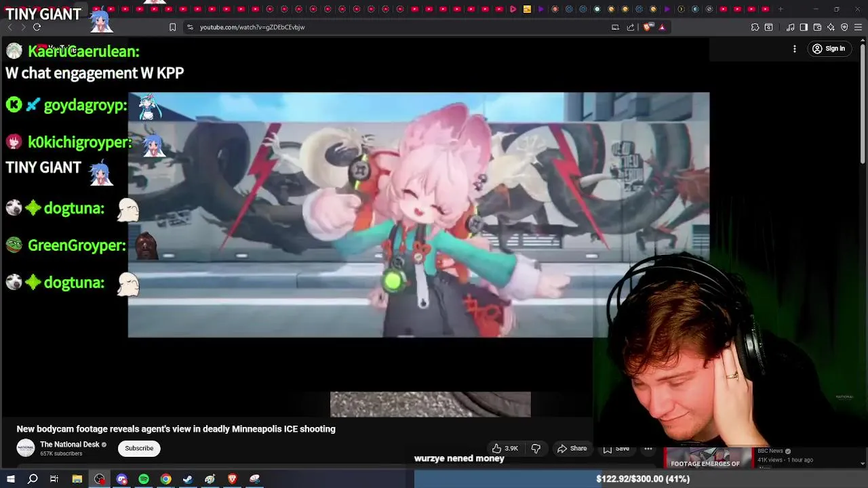This screenshot has height=488, width=868.
Task: Open File Explorer from taskbar
Action: pyautogui.click(x=77, y=479)
